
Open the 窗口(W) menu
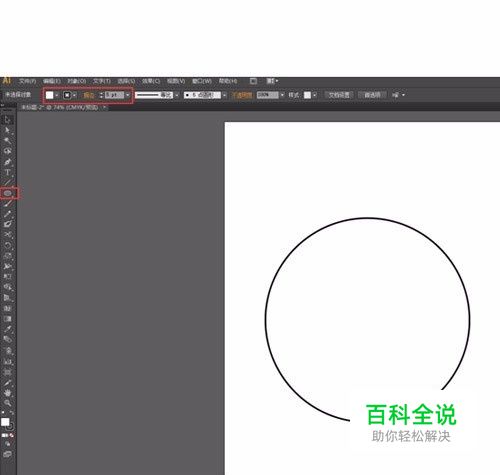coord(202,81)
